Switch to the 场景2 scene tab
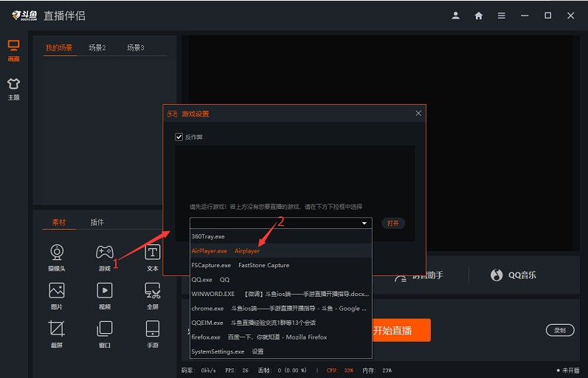This screenshot has height=378, width=588. pos(97,48)
